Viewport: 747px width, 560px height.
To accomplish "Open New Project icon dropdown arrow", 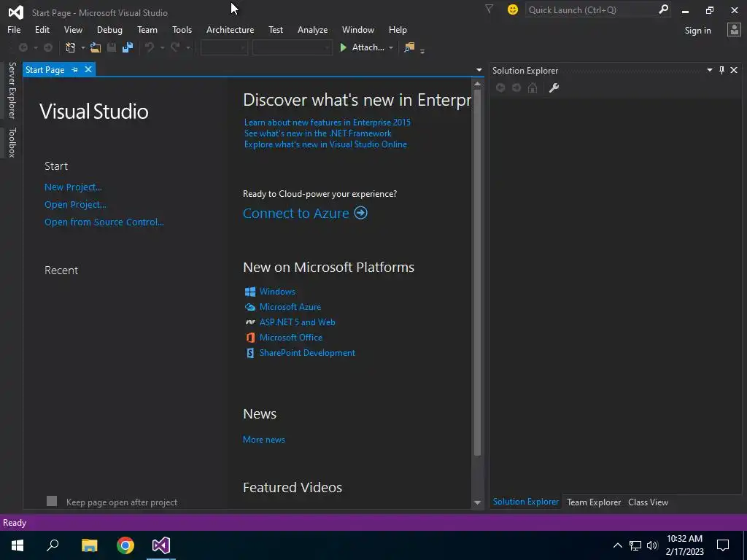I will (x=83, y=47).
